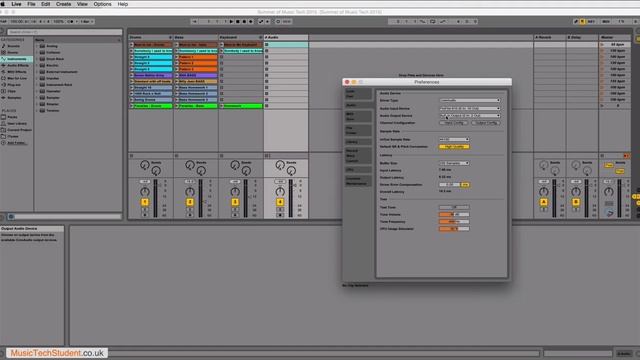Select the Drums category icon in browser
The height and width of the screenshot is (360, 640).
[4, 53]
